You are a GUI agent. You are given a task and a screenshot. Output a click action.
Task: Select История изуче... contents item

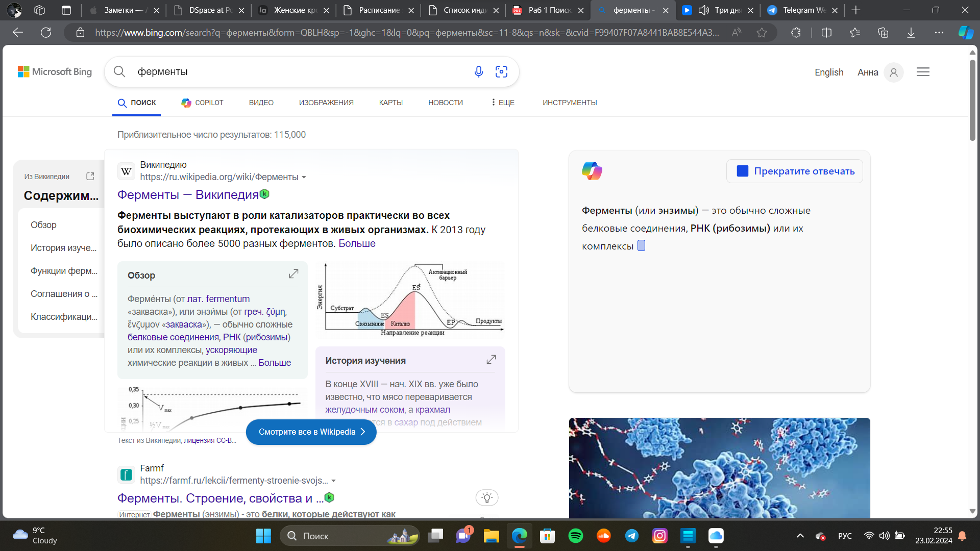[63, 248]
